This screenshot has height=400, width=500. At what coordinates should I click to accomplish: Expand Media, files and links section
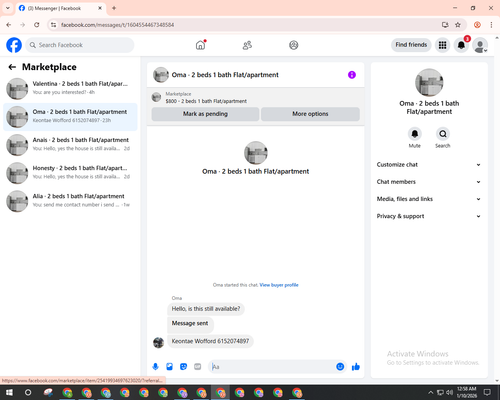coord(429,199)
